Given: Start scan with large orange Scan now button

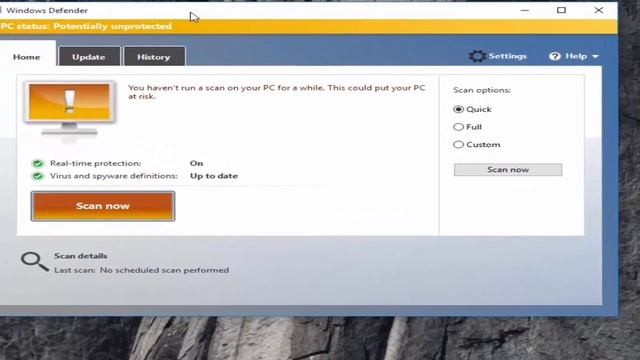Looking at the screenshot, I should coord(103,206).
